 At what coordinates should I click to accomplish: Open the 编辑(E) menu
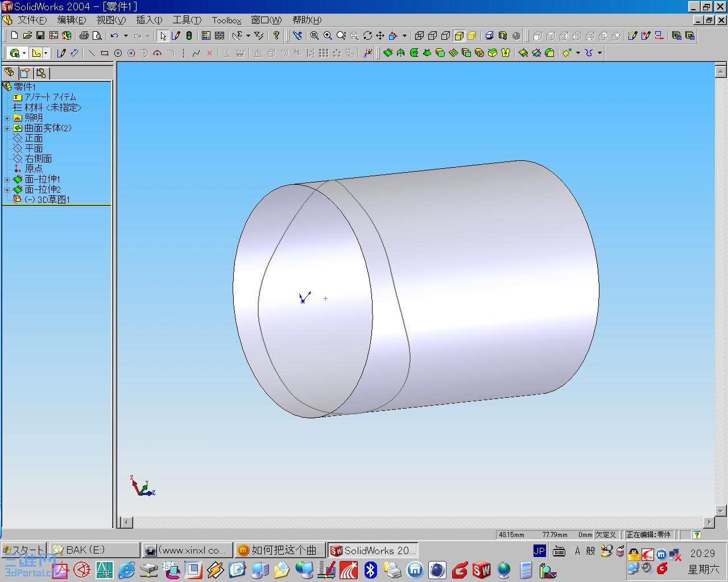pos(72,20)
